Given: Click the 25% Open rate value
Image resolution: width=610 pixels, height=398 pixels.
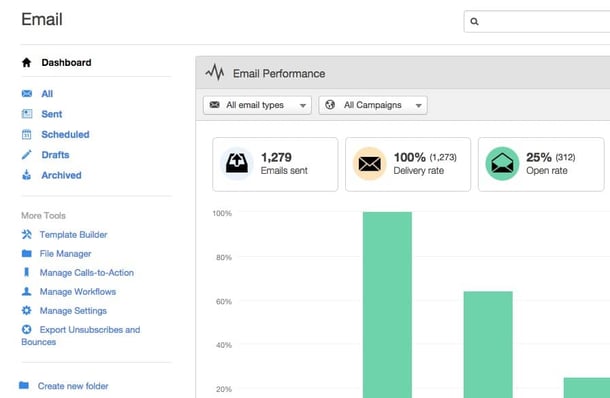Looking at the screenshot, I should tap(539, 157).
